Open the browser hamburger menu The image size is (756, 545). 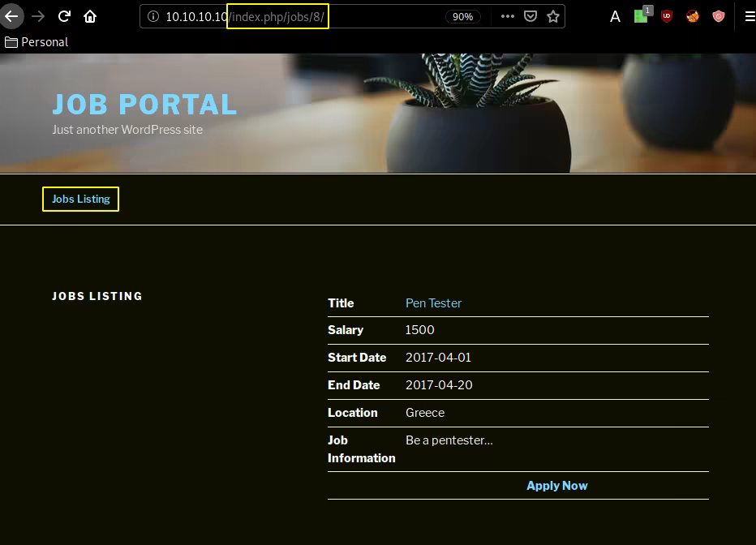tap(749, 16)
